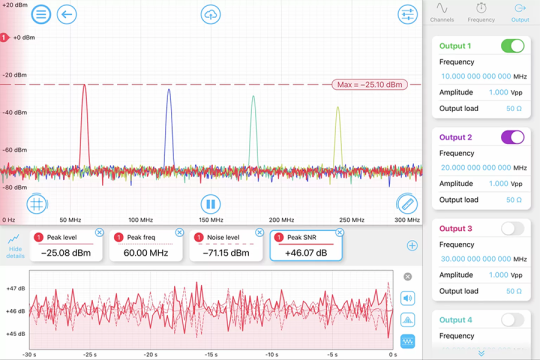540x360 pixels.
Task: Toggle Output 1 off
Action: click(512, 46)
